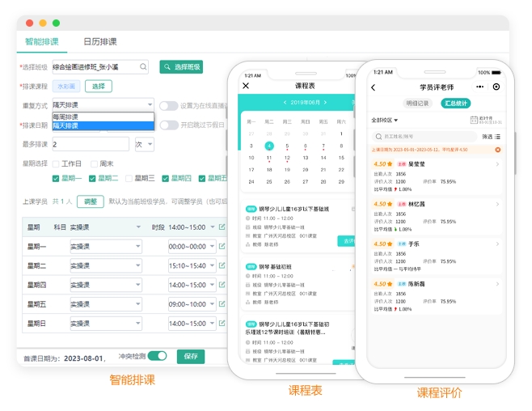Dismiss the orange date notice banner
Viewport: 532px width, 411px height.
click(497, 150)
